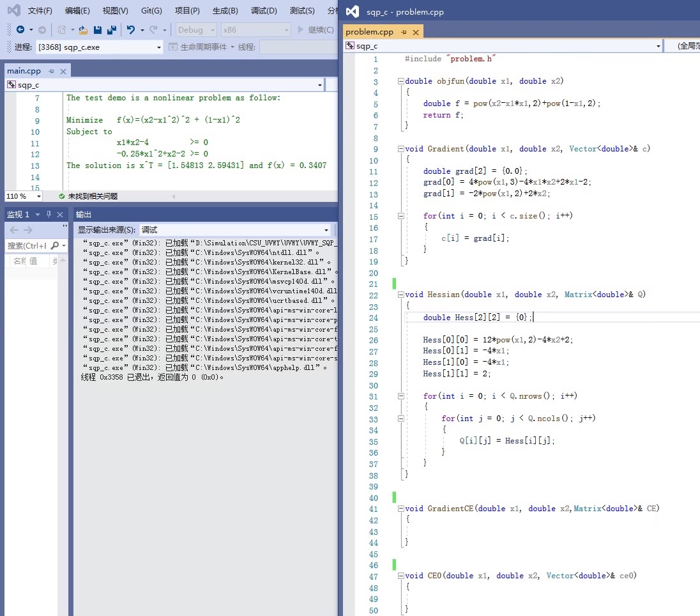The image size is (700, 616).
Task: Switch to the main.cpp tab
Action: tap(24, 71)
